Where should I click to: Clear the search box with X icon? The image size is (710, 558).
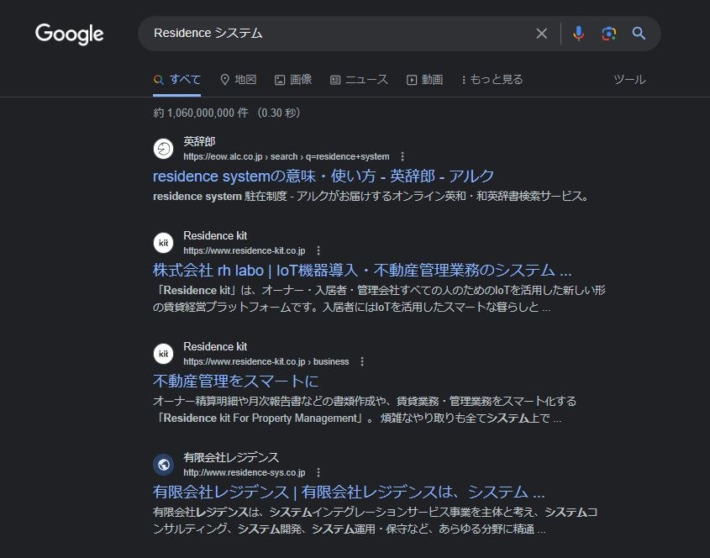click(542, 34)
